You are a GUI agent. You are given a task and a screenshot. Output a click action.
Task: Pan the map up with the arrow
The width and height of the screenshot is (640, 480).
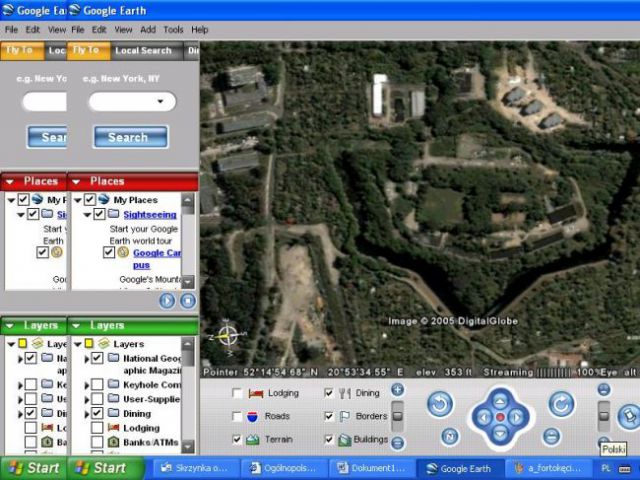500,400
